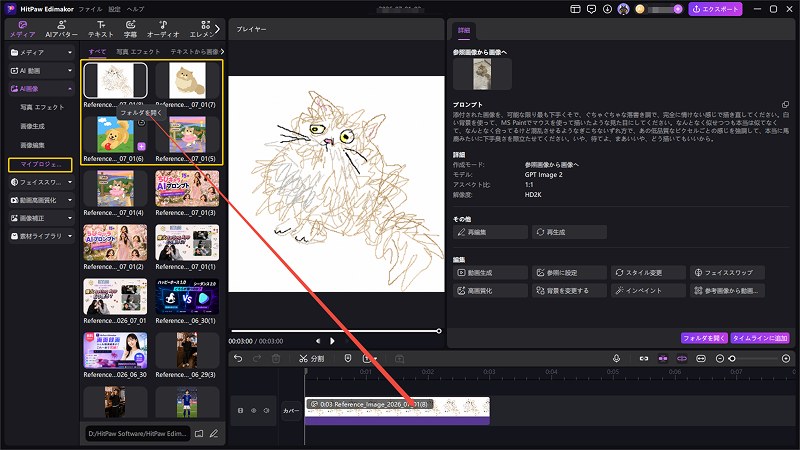Open the 詳細 tab in right panel
The width and height of the screenshot is (800, 450).
[464, 31]
